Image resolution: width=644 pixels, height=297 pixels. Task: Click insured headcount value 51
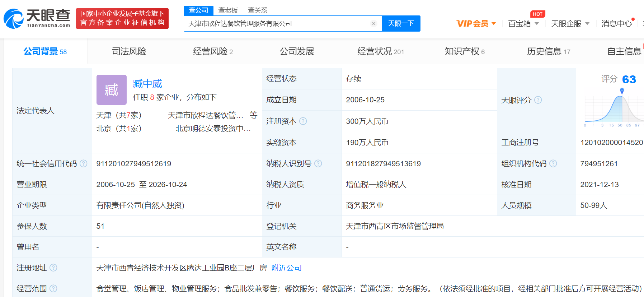tap(100, 226)
